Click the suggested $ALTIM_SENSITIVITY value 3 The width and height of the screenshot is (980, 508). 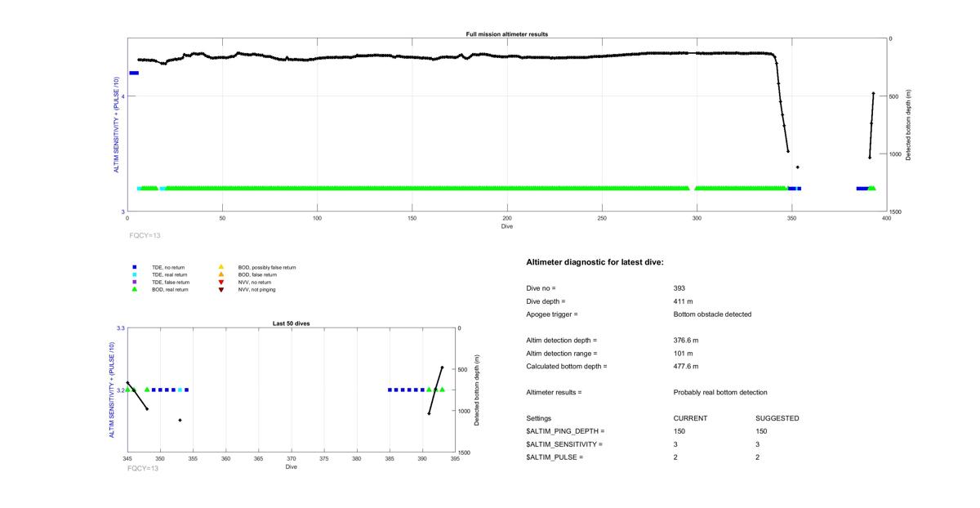pos(758,444)
